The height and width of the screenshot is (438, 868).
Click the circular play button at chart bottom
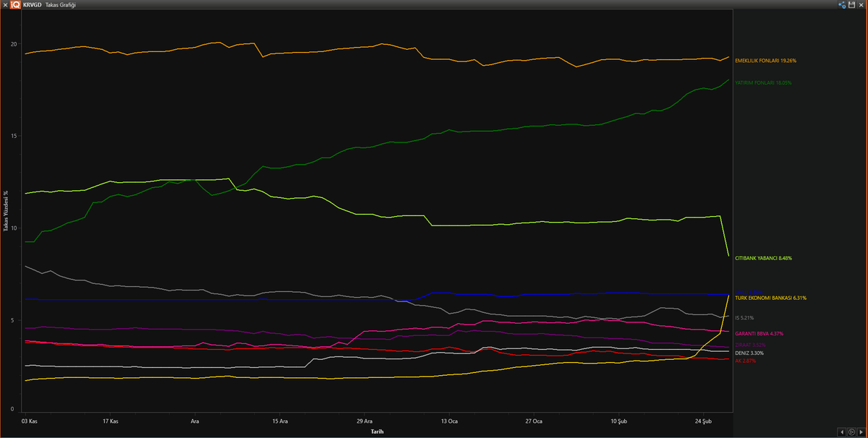pyautogui.click(x=851, y=431)
